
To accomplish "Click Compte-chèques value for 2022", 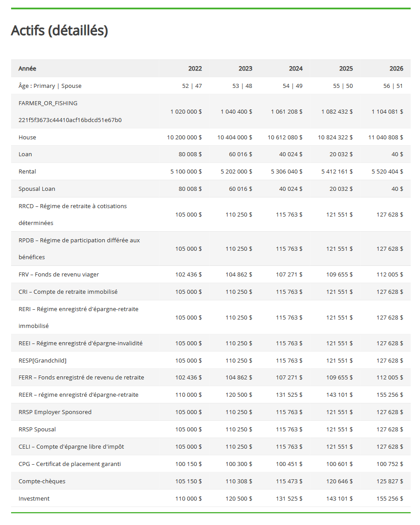I will (x=188, y=481).
